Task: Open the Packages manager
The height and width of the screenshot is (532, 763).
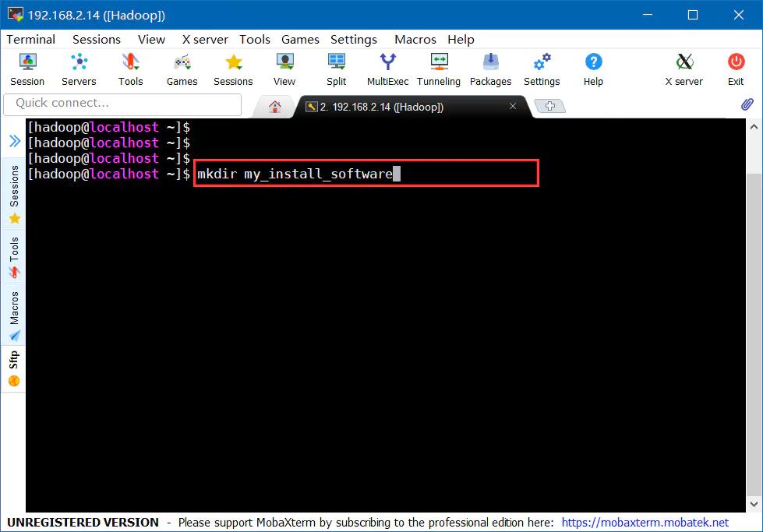Action: point(490,69)
